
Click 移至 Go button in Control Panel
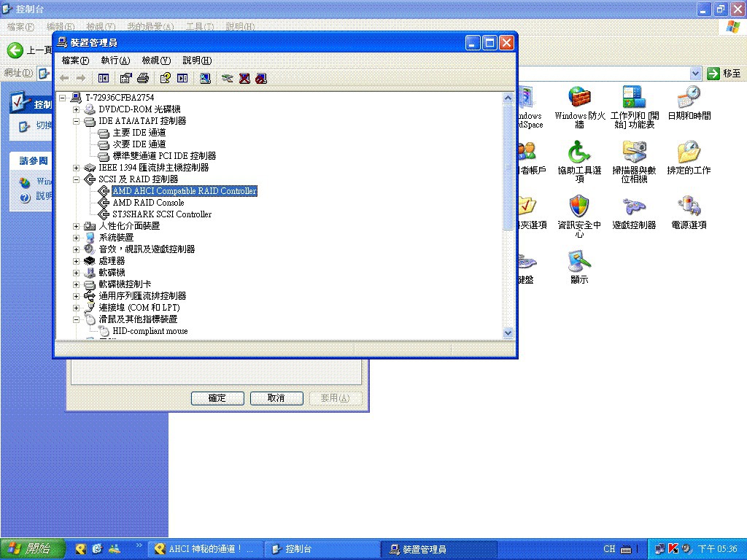coord(724,74)
